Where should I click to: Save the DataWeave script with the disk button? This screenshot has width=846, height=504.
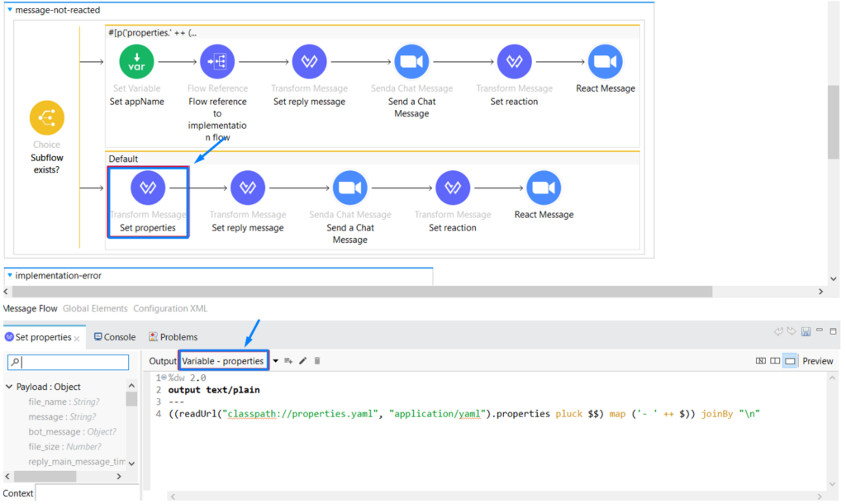805,330
